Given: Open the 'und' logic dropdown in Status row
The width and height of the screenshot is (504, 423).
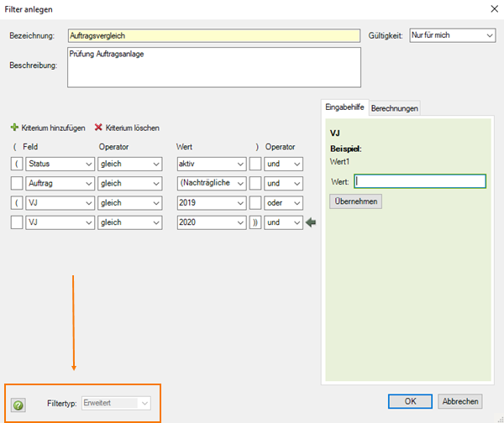Looking at the screenshot, I should [284, 164].
